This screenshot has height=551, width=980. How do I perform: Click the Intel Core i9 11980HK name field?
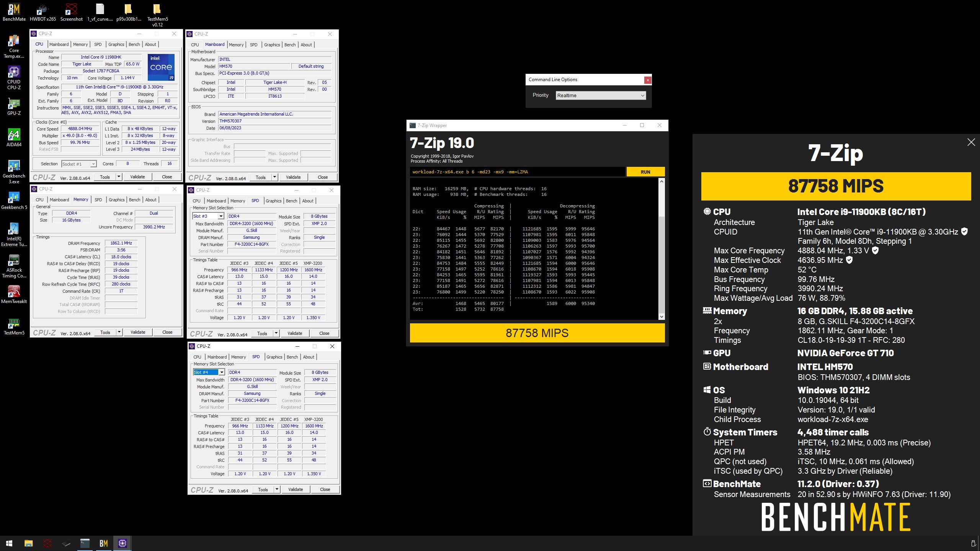pyautogui.click(x=101, y=57)
